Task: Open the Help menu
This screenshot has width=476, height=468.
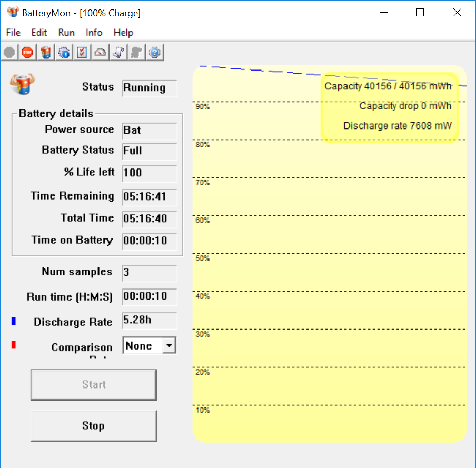Action: (x=123, y=33)
